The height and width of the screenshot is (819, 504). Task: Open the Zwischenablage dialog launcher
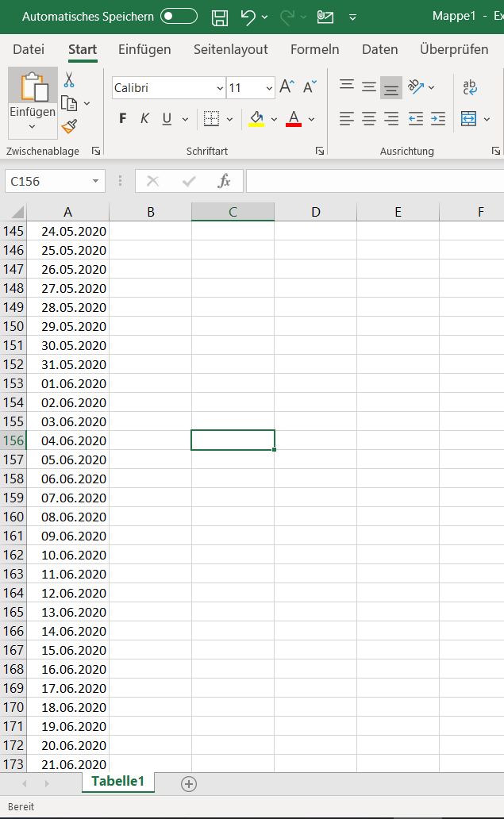coord(96,151)
